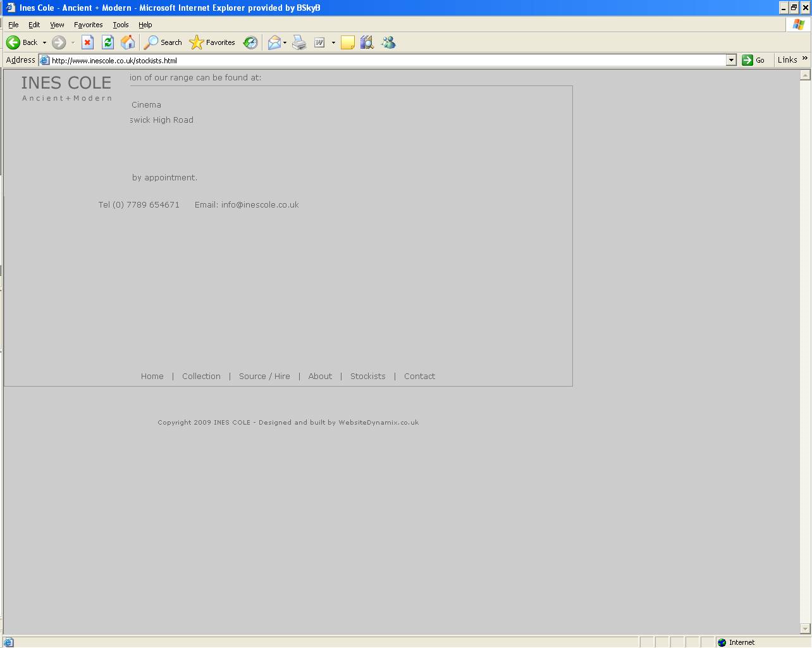
Task: Click the Mail envelope icon
Action: (274, 42)
